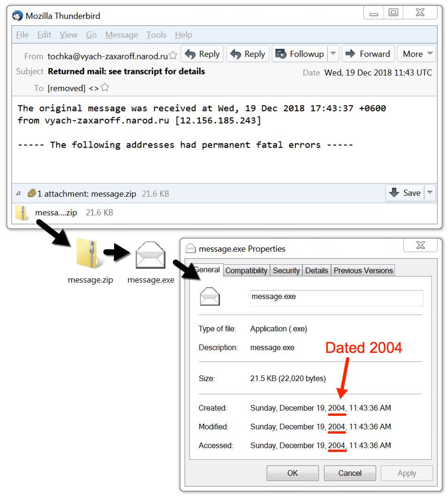Viewport: 448px width, 497px height.
Task: Open the View menu
Action: [69, 35]
